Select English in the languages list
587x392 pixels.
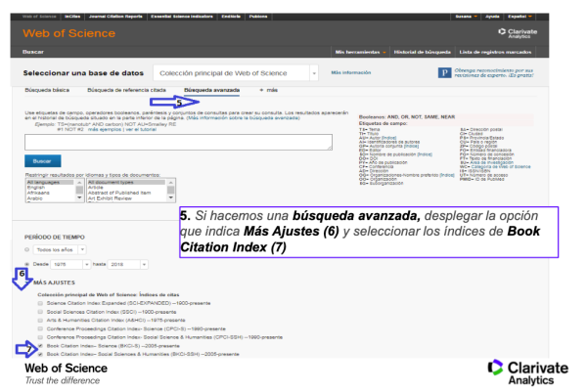[x=36, y=188]
